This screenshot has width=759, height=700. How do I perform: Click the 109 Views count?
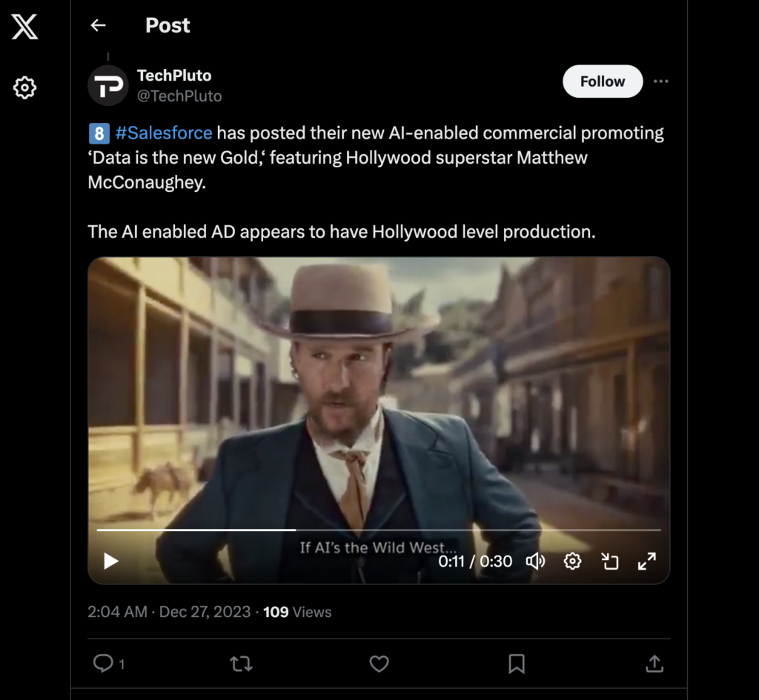click(297, 612)
